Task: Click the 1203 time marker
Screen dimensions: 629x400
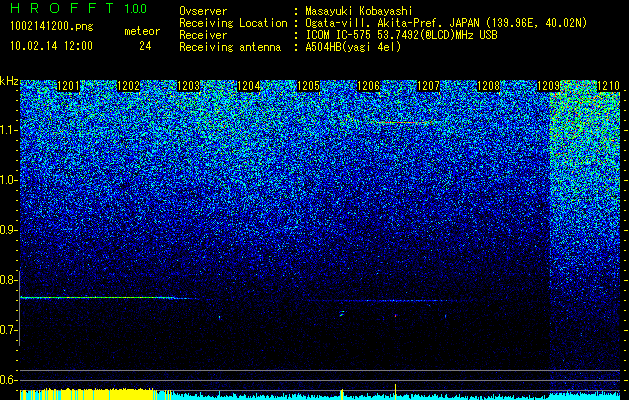Action: [189, 86]
